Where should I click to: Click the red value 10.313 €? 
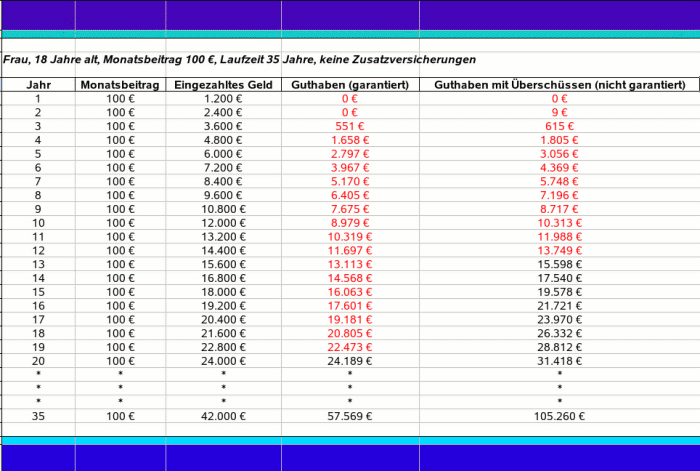[x=559, y=223]
